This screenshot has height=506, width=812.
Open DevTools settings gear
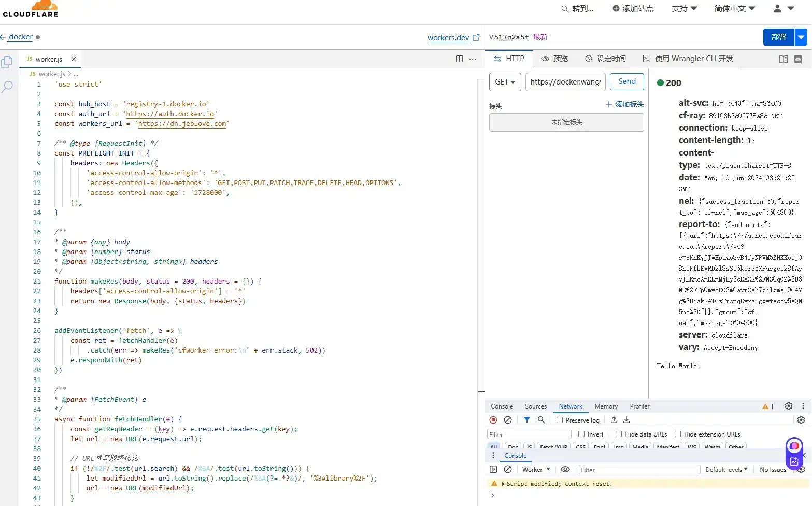tap(789, 406)
